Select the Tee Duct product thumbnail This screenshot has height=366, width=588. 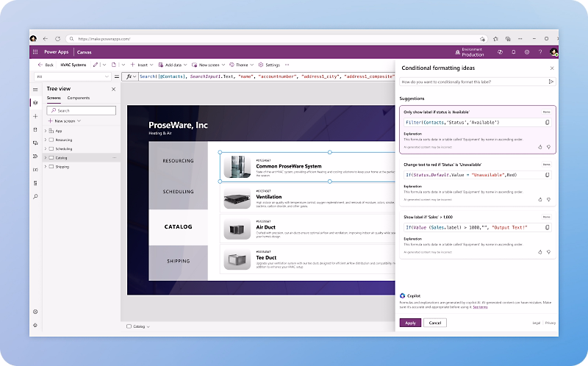click(237, 259)
